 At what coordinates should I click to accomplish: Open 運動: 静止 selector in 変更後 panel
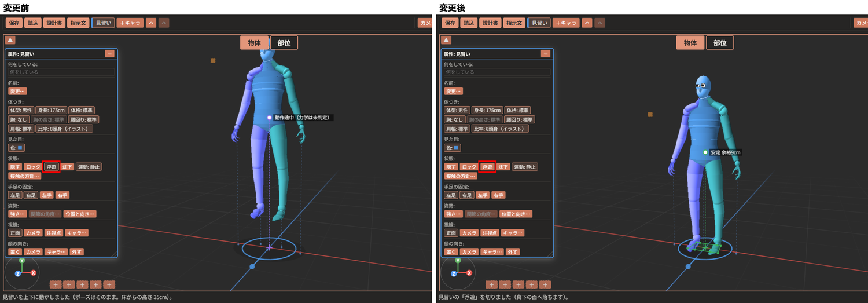point(525,167)
